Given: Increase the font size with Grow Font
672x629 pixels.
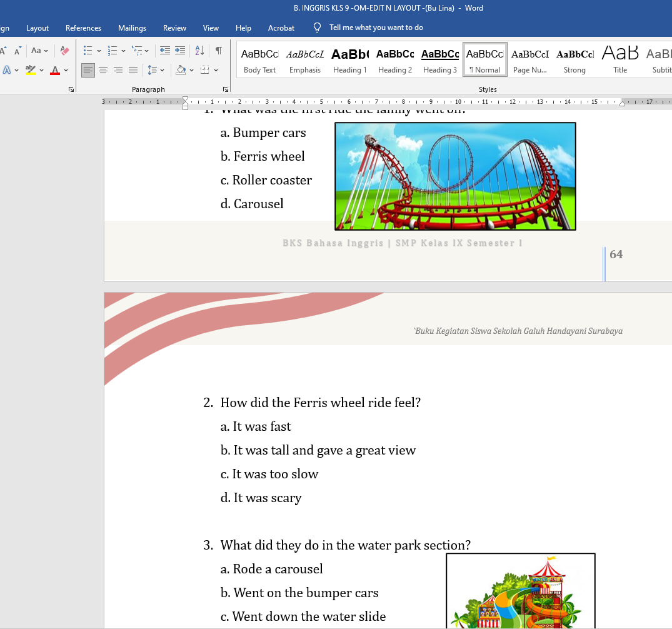Looking at the screenshot, I should [x=3, y=51].
